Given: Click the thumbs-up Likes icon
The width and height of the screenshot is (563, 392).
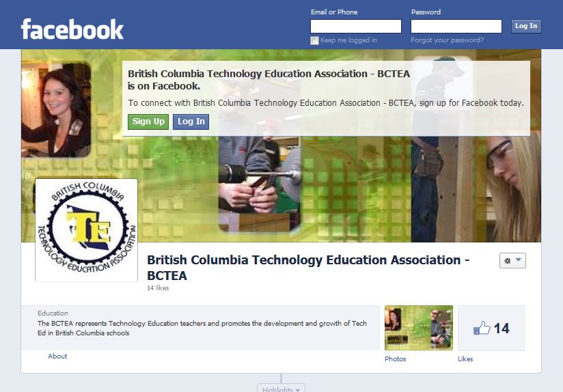Looking at the screenshot, I should [x=482, y=328].
